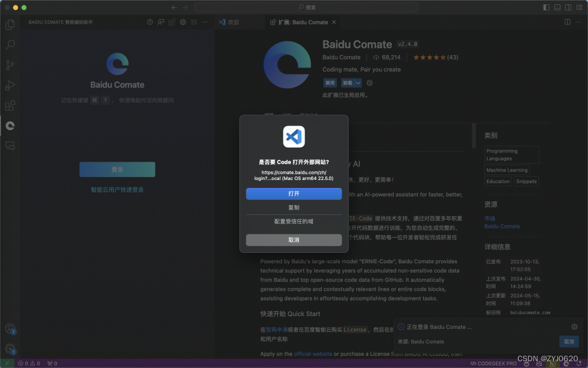Click the 官网申请 link

click(x=277, y=330)
